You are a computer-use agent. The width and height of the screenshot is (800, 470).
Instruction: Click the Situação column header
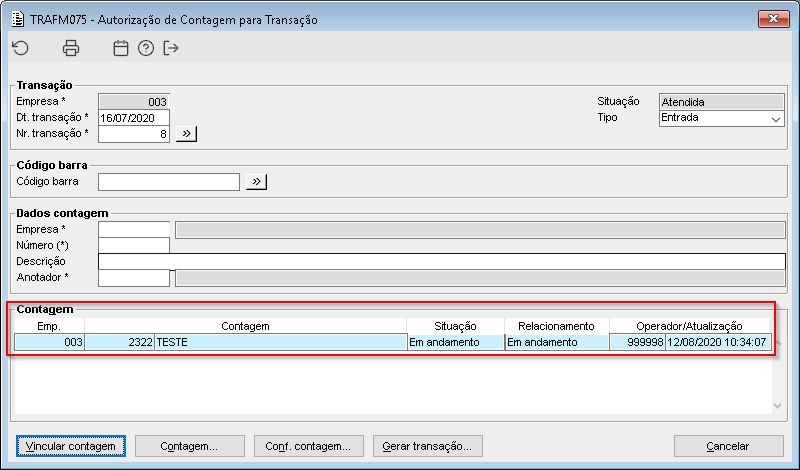pyautogui.click(x=455, y=326)
